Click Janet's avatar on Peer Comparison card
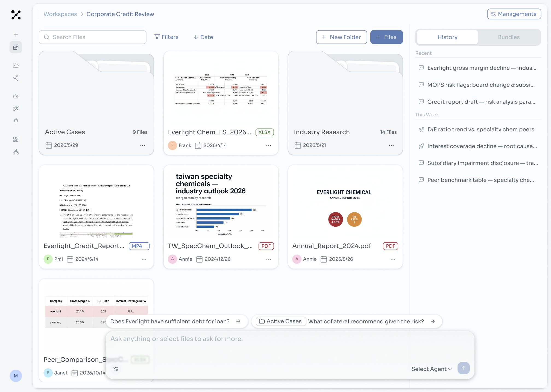The width and height of the screenshot is (551, 392). [48, 373]
